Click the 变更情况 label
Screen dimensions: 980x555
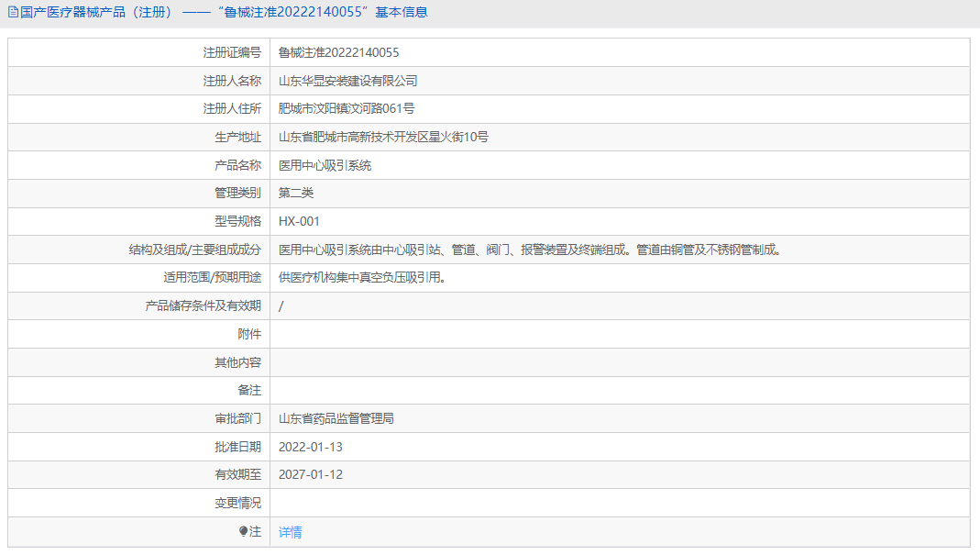coord(237,503)
